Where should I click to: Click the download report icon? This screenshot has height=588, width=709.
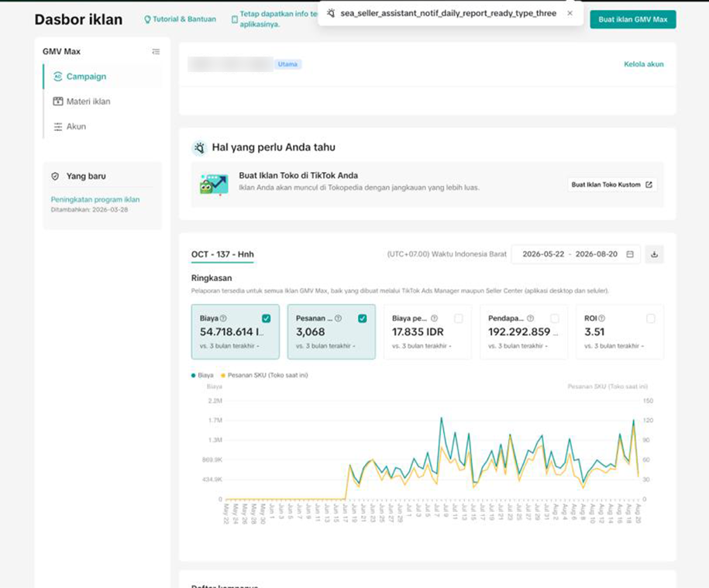coord(654,254)
